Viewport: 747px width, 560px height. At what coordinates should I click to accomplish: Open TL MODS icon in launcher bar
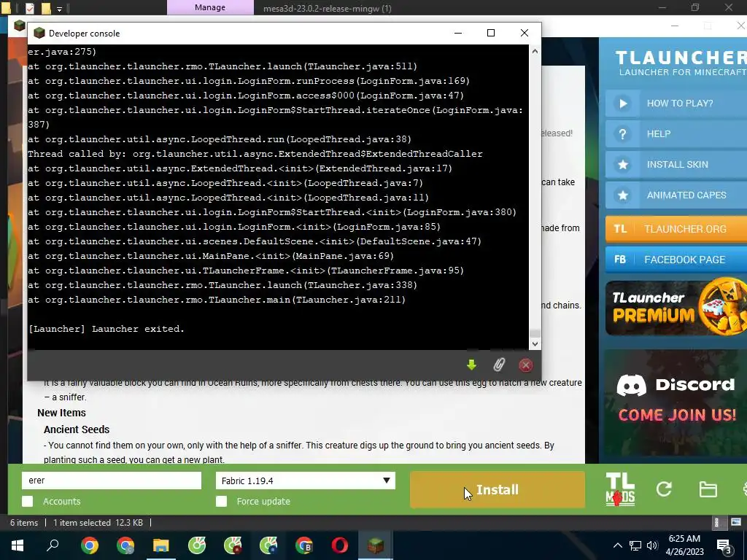[x=620, y=489]
